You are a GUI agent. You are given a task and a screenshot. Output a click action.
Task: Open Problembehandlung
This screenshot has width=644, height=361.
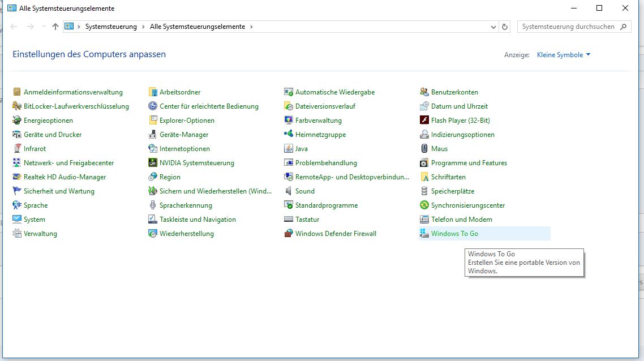pos(326,162)
